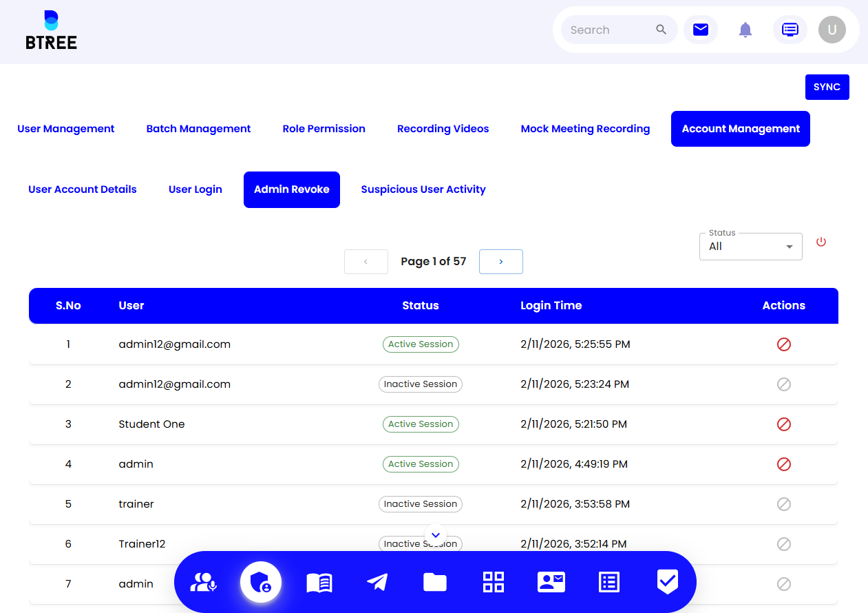The image size is (868, 613).
Task: Click Inactive Session badge for trainer
Action: point(421,504)
